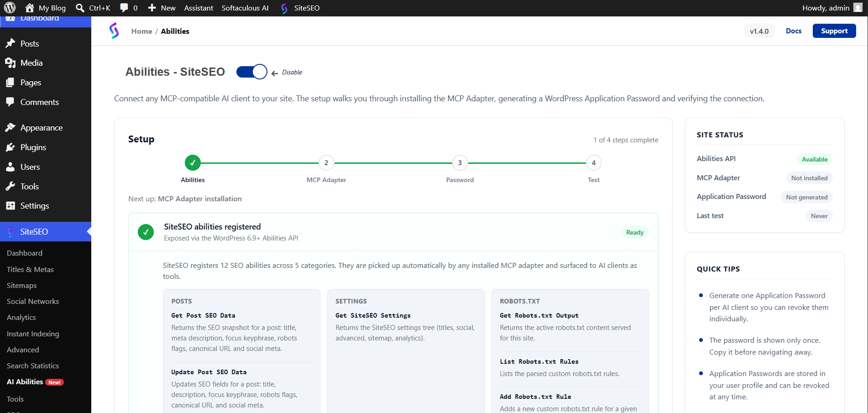Viewport: 868px width, 413px height.
Task: Click the Not installed badge for MCP Adapter
Action: (x=809, y=178)
